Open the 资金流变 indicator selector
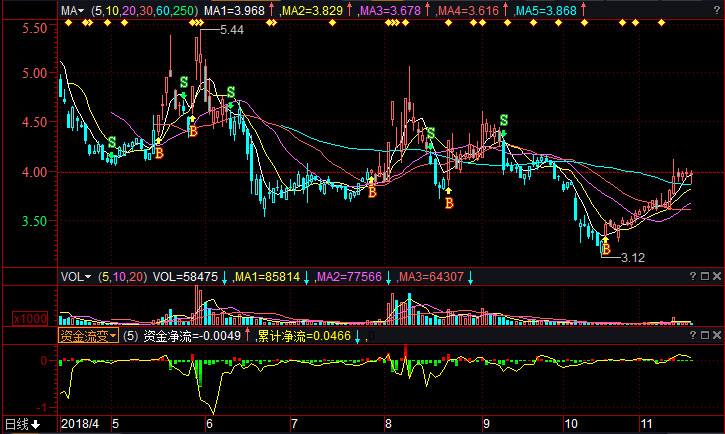725x434 pixels. click(89, 336)
